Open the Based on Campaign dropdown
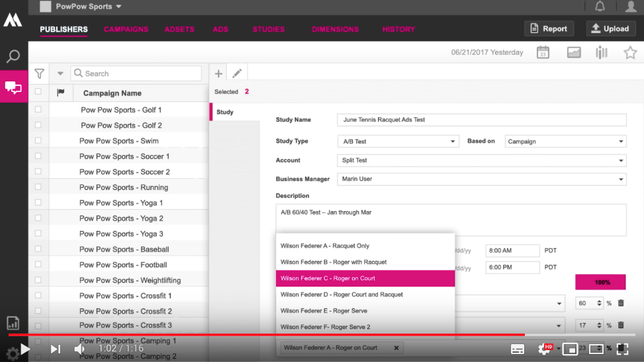 coord(565,142)
